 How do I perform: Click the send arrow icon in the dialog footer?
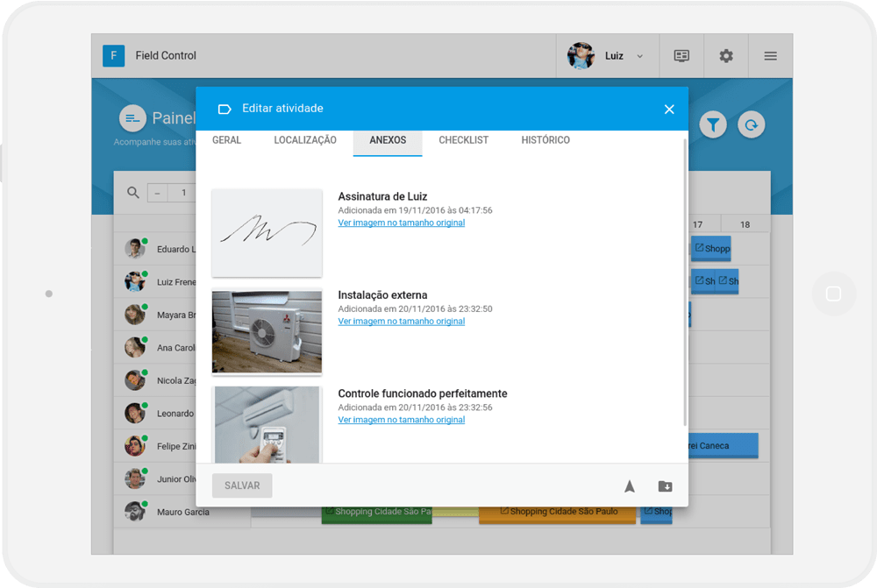(x=630, y=485)
